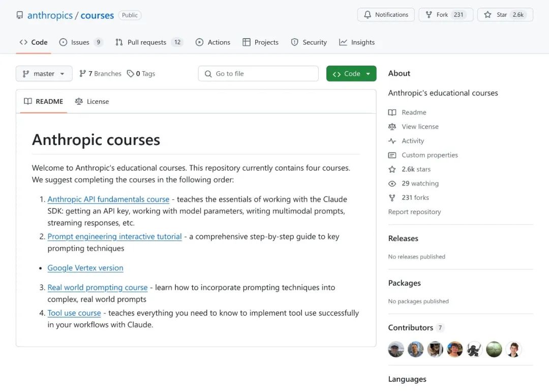
Task: Click the book icon beside Readme in About
Action: click(x=392, y=112)
